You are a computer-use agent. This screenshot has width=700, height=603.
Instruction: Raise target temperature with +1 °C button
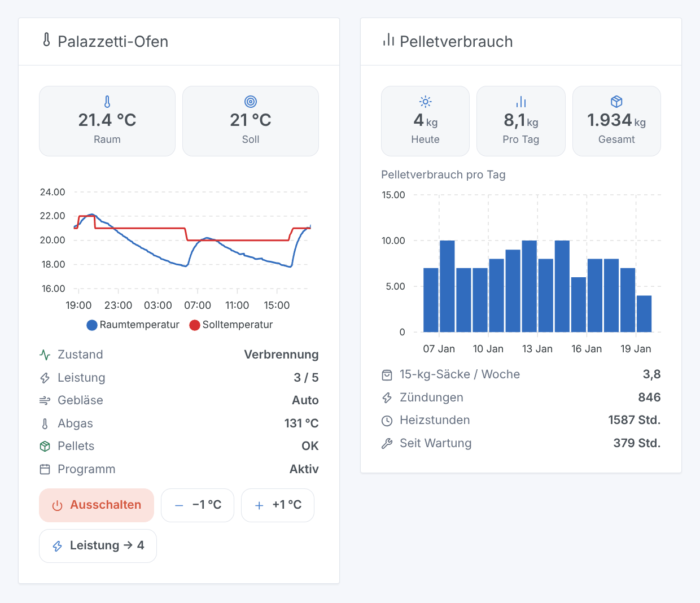278,505
